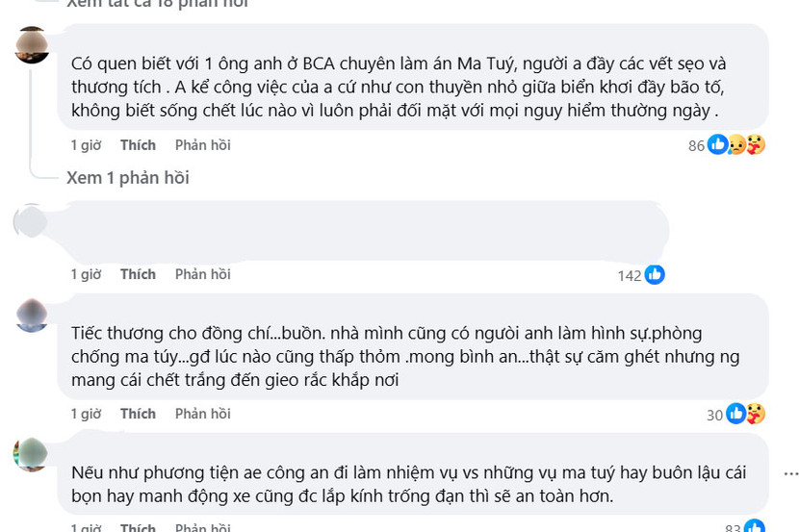Image resolution: width=799 pixels, height=532 pixels.
Task: Like the blurred comment with 142 reactions
Action: pyautogui.click(x=138, y=274)
